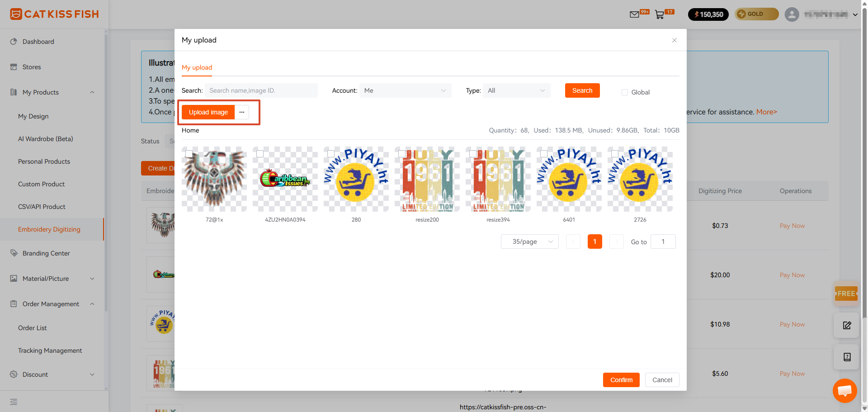Click the three-dots more options button

click(x=242, y=112)
